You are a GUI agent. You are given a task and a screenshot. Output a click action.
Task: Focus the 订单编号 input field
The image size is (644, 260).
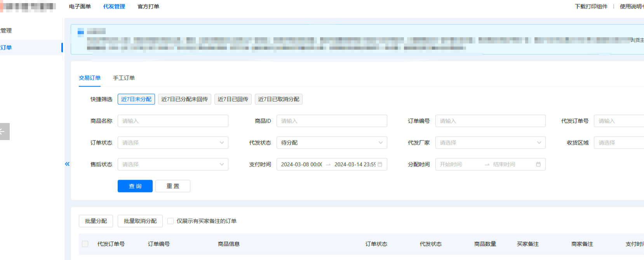pos(491,121)
